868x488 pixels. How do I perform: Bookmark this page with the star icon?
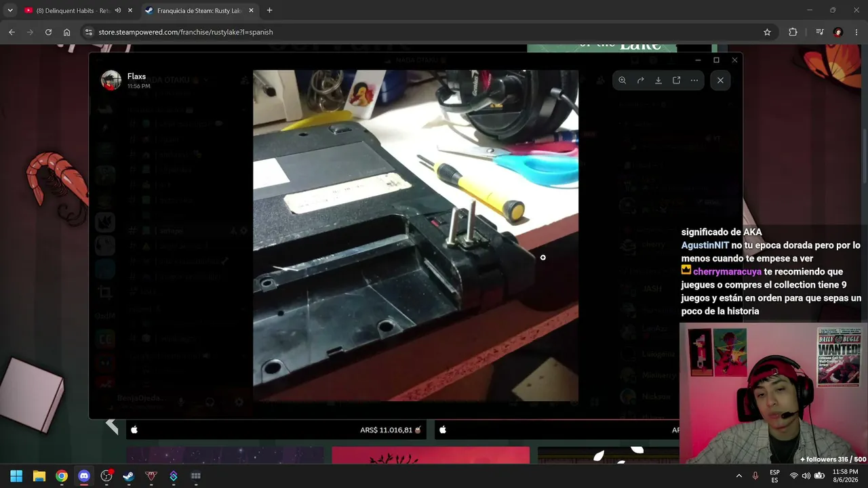coord(767,32)
